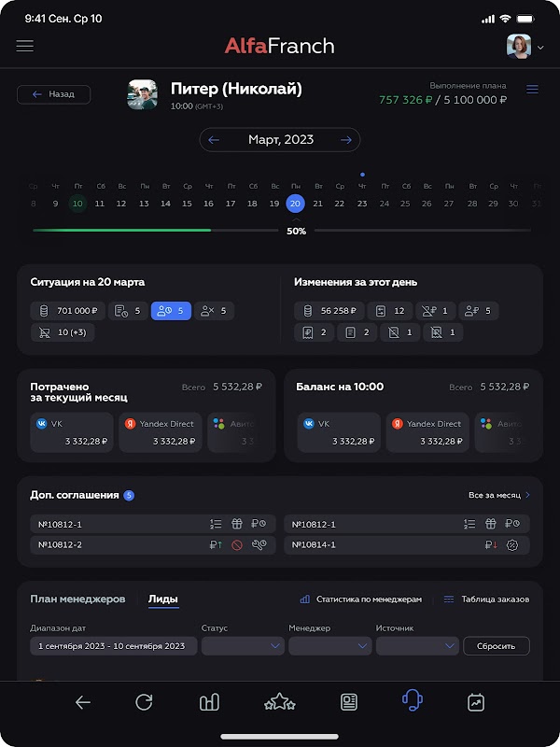Open the headset support icon in bottom bar

click(413, 700)
